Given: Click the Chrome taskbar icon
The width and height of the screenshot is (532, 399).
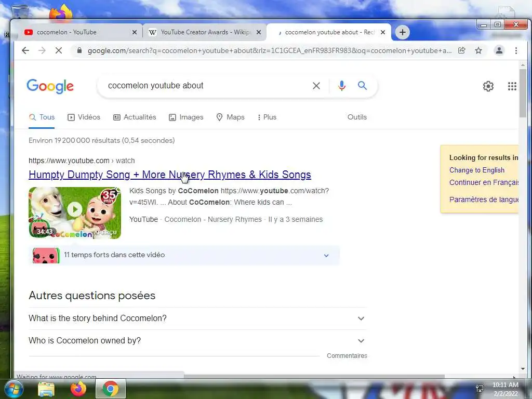Looking at the screenshot, I should pos(111,389).
